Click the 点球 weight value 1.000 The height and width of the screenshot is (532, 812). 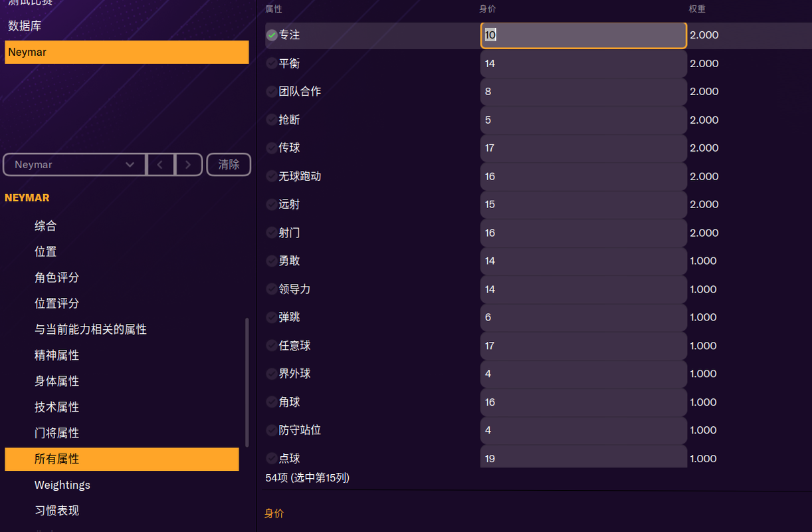point(703,458)
